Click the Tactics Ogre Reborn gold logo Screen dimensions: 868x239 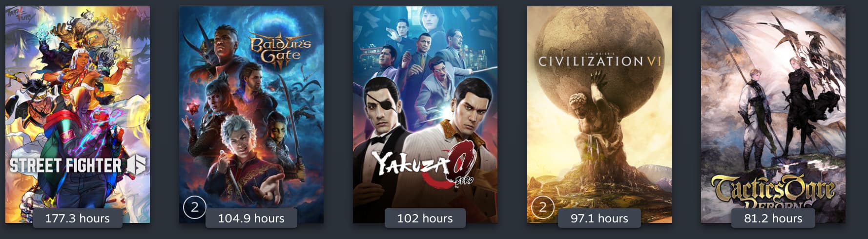pos(773,191)
